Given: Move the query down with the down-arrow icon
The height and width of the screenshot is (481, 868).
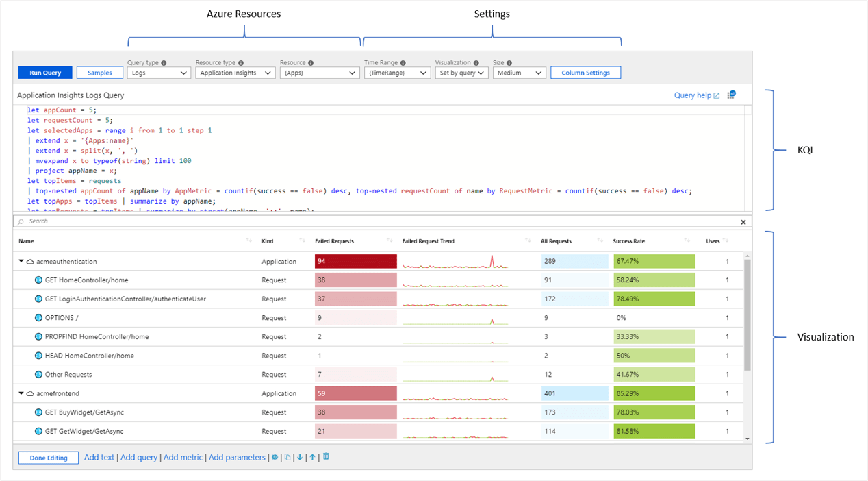Looking at the screenshot, I should [x=300, y=457].
